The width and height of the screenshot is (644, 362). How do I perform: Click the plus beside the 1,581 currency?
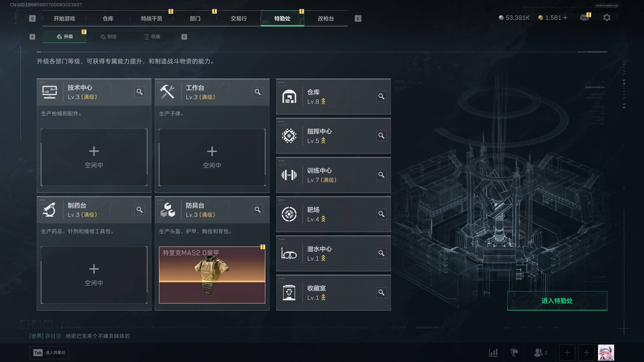pos(565,18)
